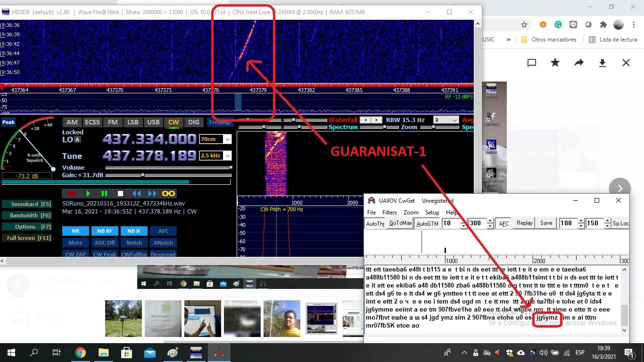
Task: Click Save in CwGet
Action: (x=546, y=223)
